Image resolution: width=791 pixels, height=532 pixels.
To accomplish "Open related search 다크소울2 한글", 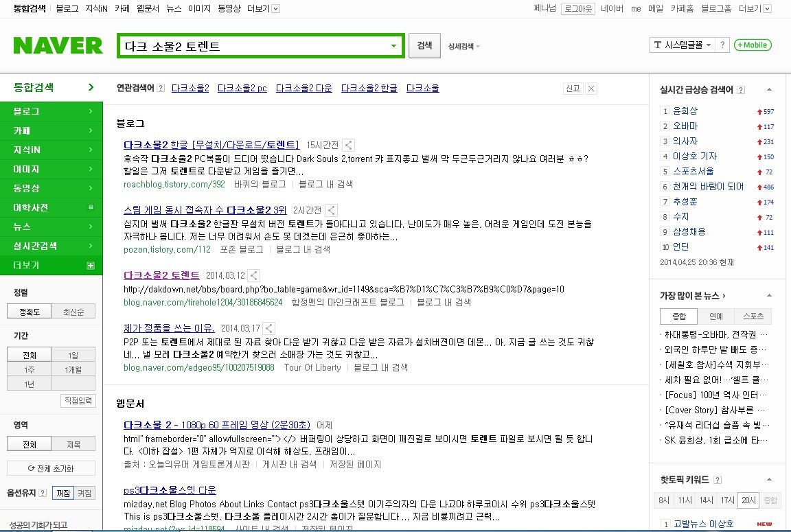I will tap(369, 89).
